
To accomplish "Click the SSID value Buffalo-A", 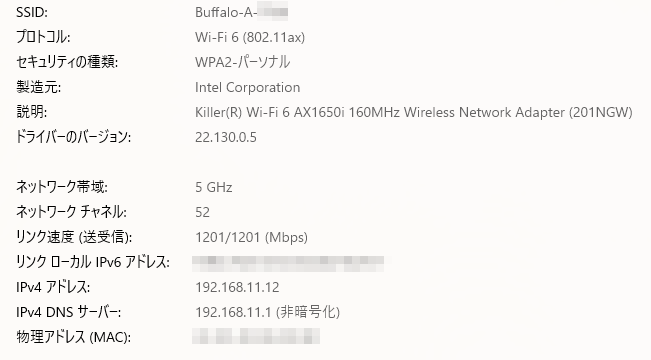I will click(x=241, y=12).
